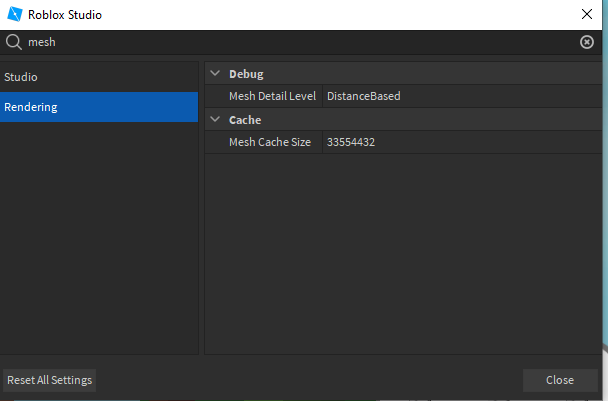608x401 pixels.
Task: Close the Roblox Studio settings window
Action: [587, 14]
